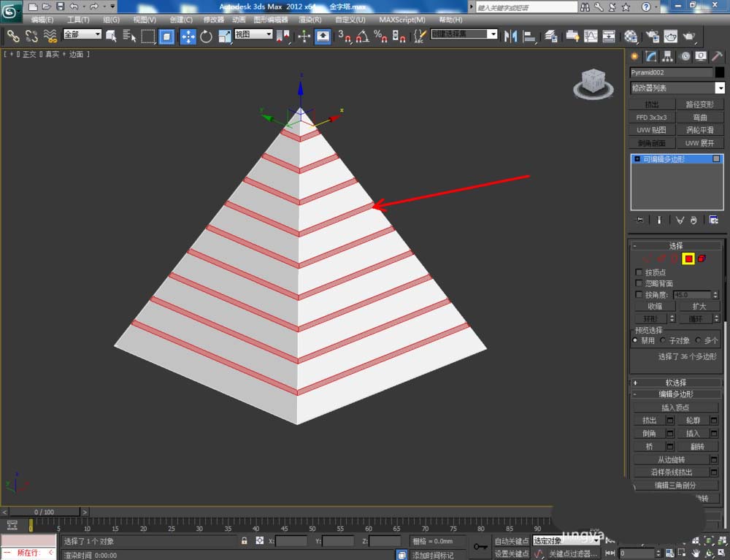Activate the Select and Move tool
730x560 pixels.
(188, 37)
